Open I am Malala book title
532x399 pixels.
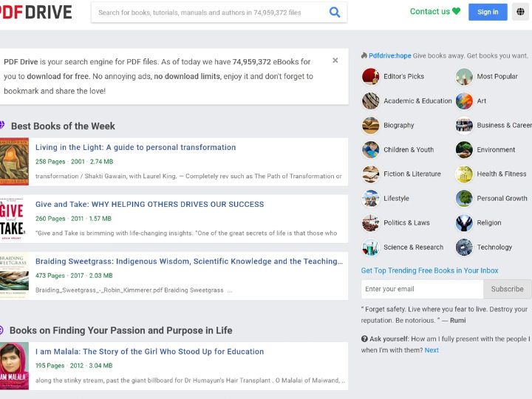[149, 352]
